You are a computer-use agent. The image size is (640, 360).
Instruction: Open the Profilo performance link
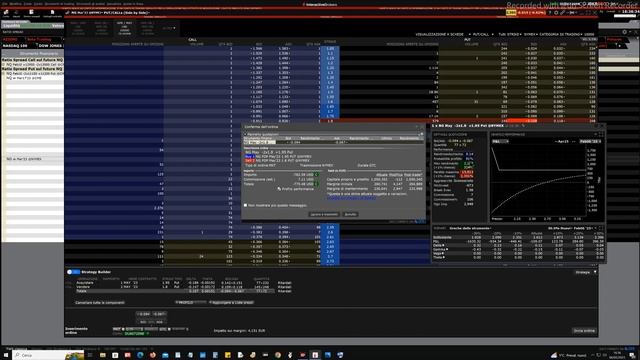(296, 189)
